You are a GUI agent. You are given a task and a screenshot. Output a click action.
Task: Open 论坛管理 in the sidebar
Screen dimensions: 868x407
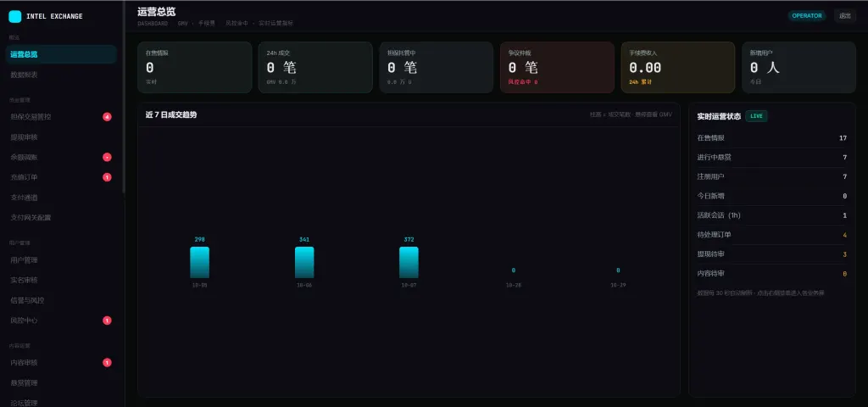click(x=61, y=403)
